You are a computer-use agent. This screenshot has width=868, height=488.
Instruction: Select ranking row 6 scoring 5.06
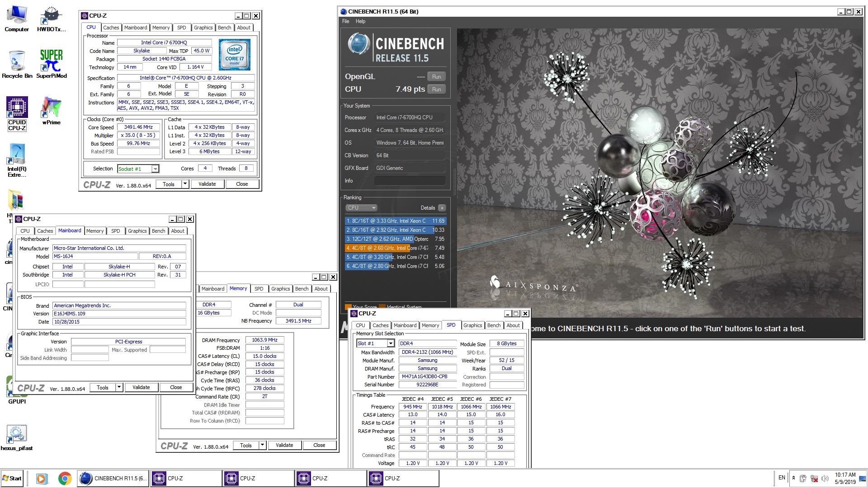click(x=396, y=266)
